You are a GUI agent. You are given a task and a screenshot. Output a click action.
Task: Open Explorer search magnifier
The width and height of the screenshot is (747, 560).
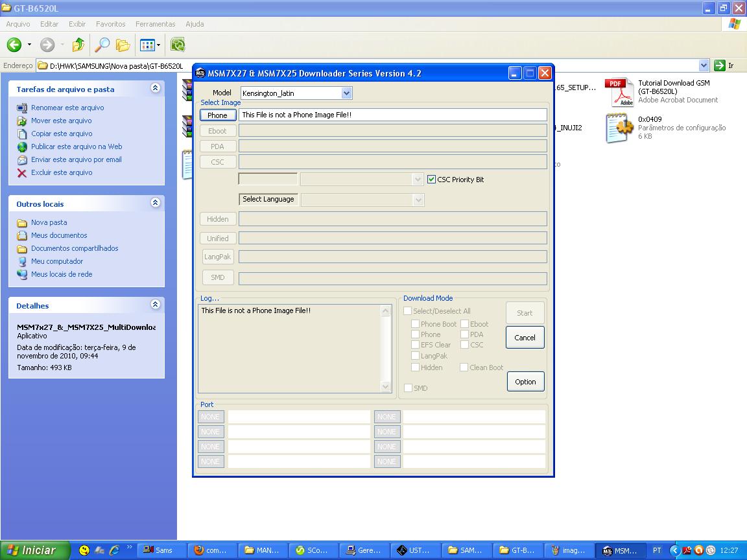point(101,45)
